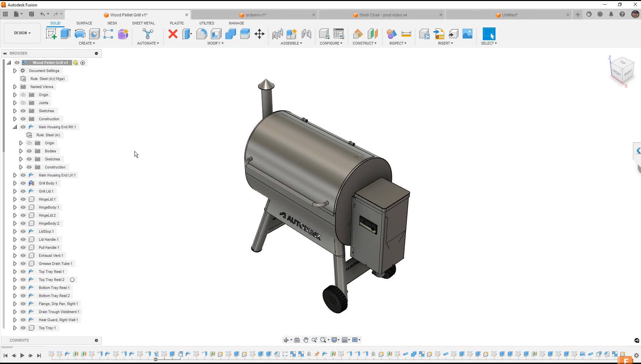
Task: Play the timeline
Action: click(x=22, y=356)
